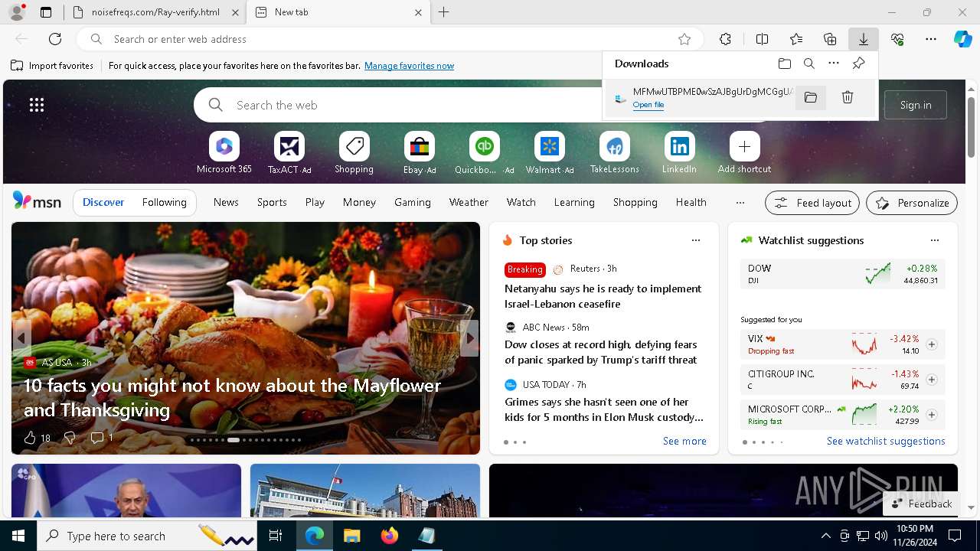Open Feed layout options
The width and height of the screenshot is (980, 551).
[812, 203]
